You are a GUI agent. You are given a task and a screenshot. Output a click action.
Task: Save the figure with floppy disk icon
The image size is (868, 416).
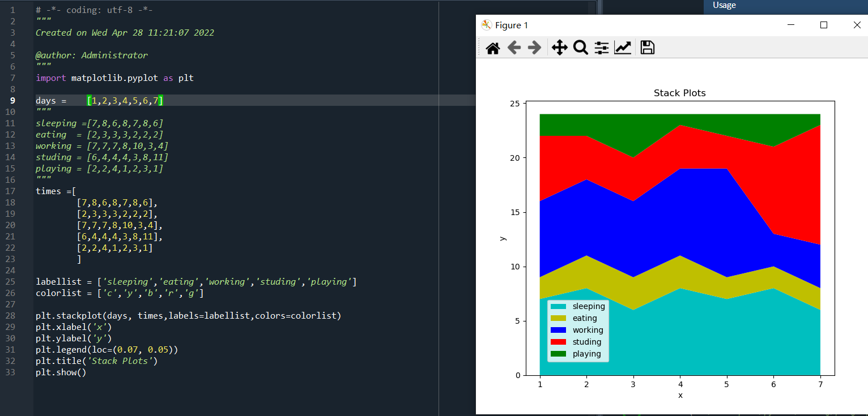tap(647, 48)
